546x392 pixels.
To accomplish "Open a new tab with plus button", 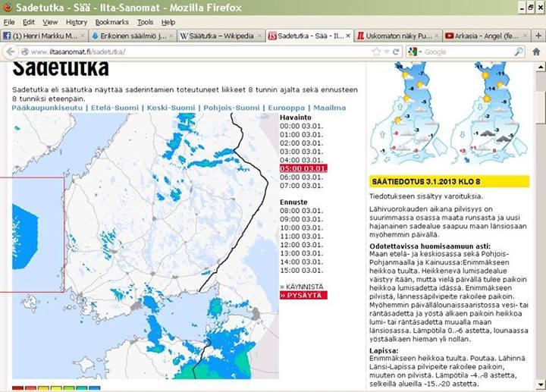I will point(538,36).
